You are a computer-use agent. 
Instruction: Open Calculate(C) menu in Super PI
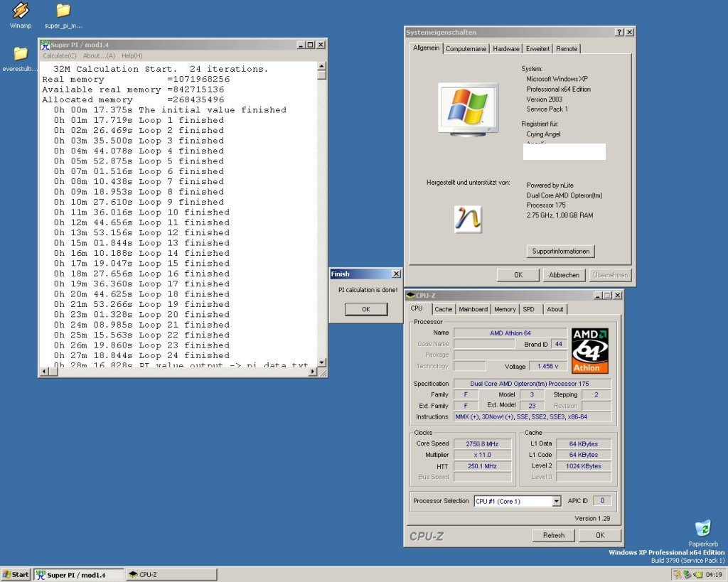click(x=60, y=55)
